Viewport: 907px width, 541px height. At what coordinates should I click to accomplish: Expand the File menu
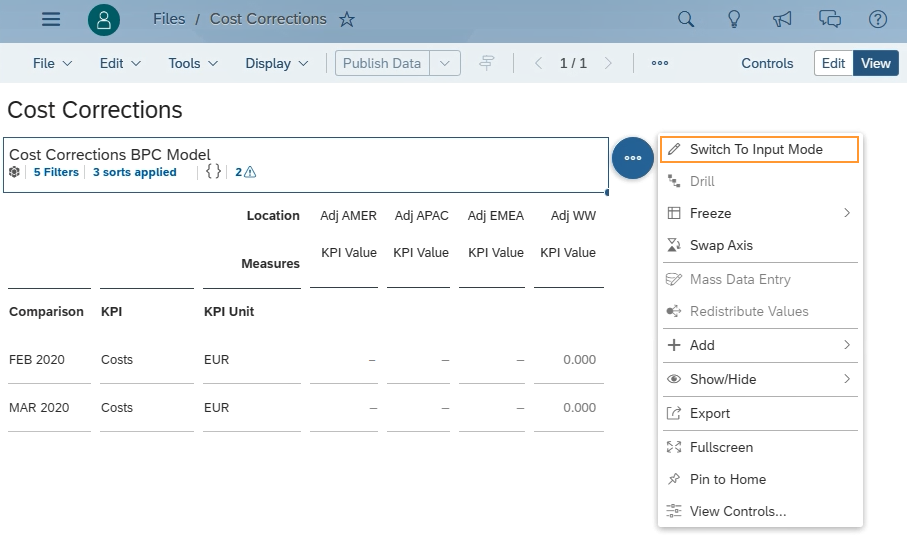click(x=52, y=63)
